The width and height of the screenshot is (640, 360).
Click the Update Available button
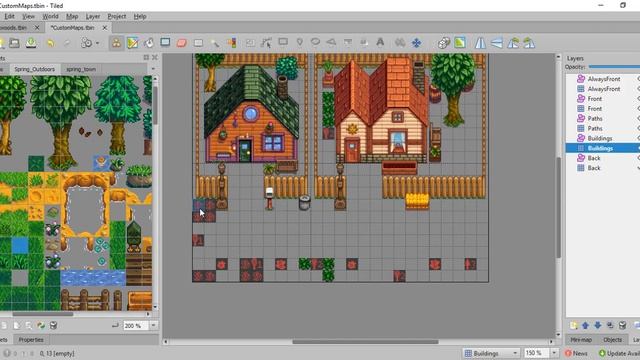pyautogui.click(x=619, y=353)
